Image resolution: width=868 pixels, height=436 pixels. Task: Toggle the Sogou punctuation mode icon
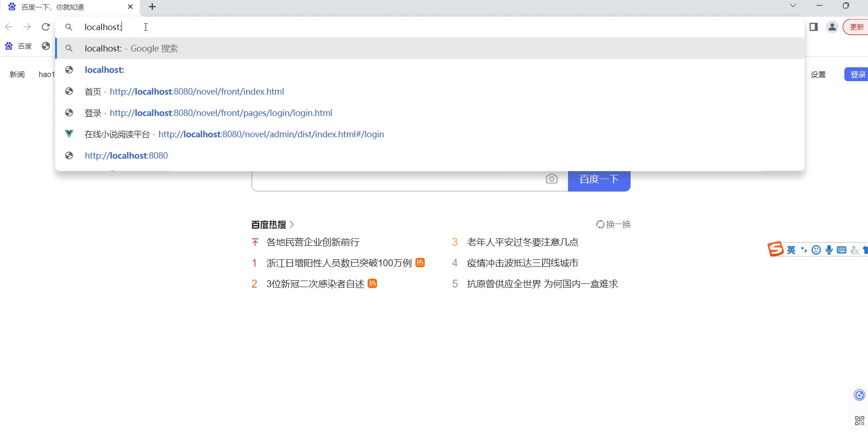(x=804, y=250)
